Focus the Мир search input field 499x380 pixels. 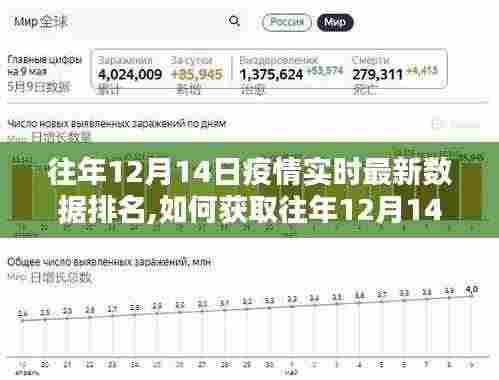pyautogui.click(x=128, y=22)
